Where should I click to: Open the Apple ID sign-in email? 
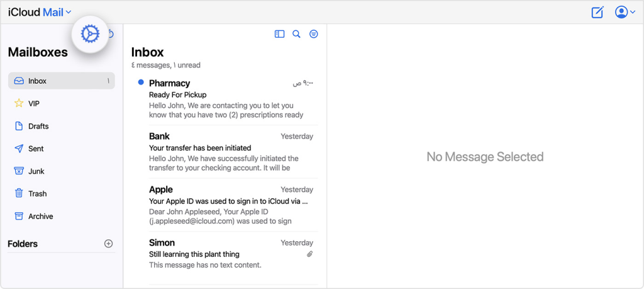pos(225,205)
